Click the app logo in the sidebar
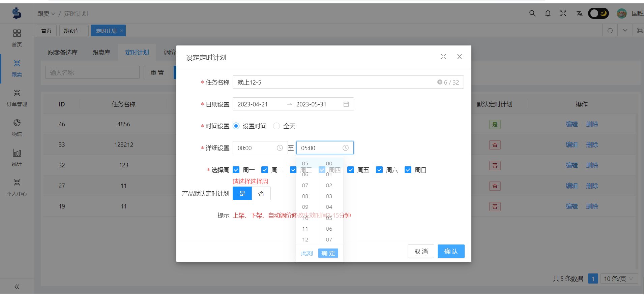 tap(17, 13)
